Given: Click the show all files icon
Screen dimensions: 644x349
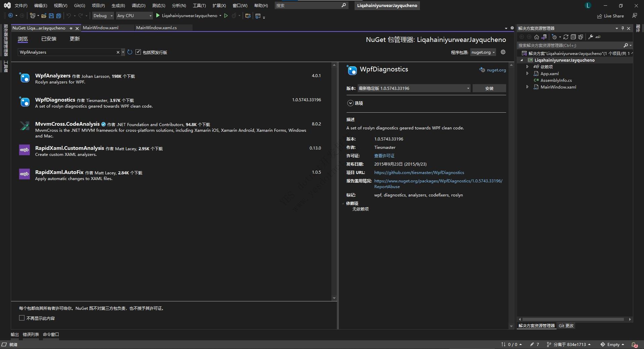Looking at the screenshot, I should pyautogui.click(x=581, y=37).
